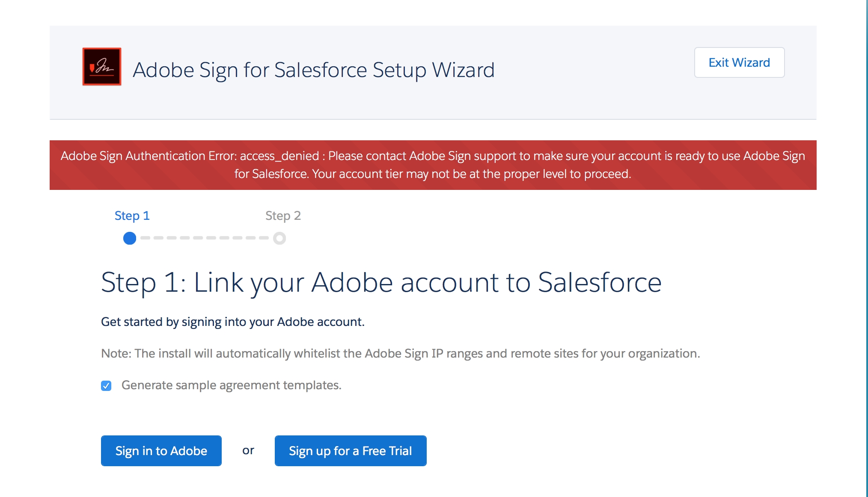Select the red signature app icon in header
Viewport: 868px width, 497px height.
101,65
